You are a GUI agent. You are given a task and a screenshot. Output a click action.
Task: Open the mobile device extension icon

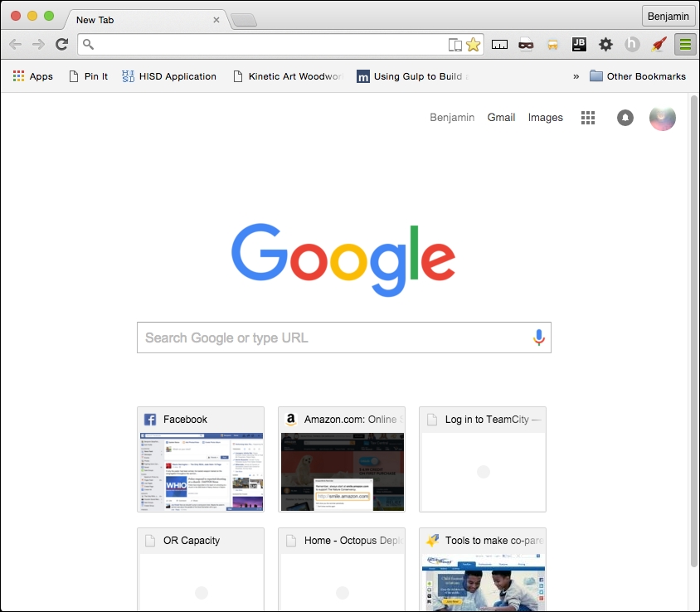455,45
